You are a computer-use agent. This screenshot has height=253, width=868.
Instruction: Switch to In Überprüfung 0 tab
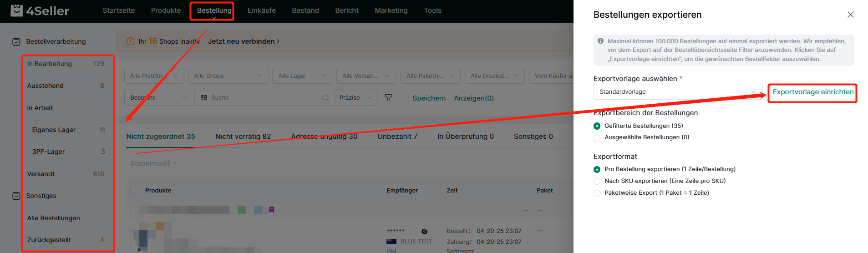click(466, 137)
